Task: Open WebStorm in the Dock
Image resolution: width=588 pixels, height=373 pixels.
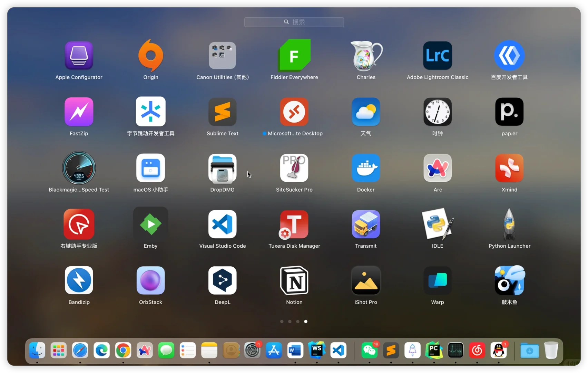Action: pyautogui.click(x=317, y=351)
